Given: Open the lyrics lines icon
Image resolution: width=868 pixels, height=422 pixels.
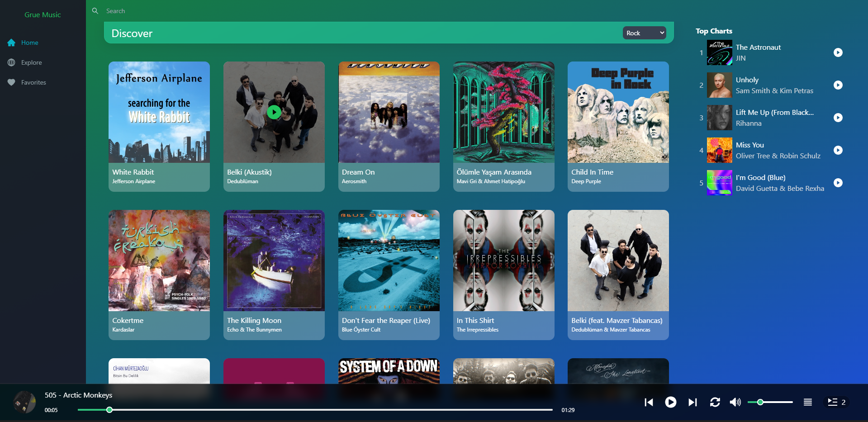Looking at the screenshot, I should (x=808, y=402).
